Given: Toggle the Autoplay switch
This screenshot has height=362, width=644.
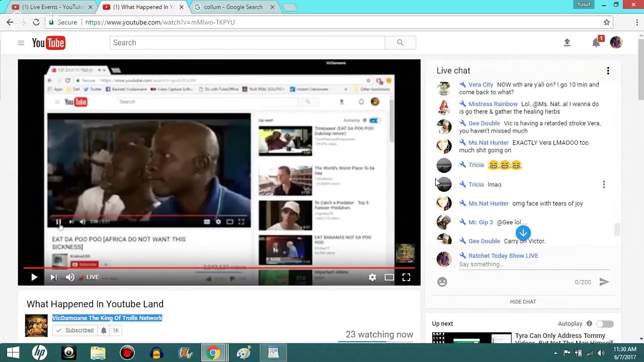Looking at the screenshot, I should tap(605, 324).
